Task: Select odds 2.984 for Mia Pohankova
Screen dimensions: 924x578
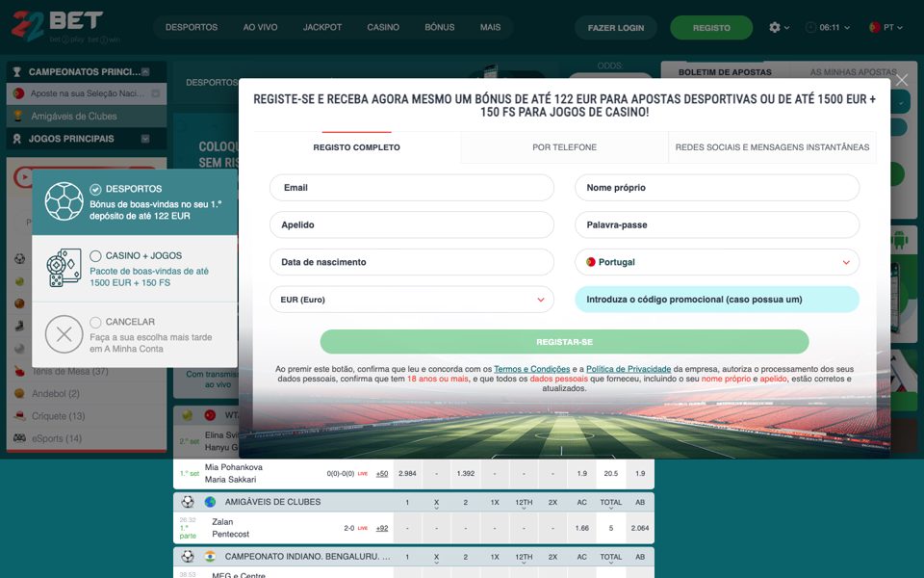Action: tap(407, 474)
